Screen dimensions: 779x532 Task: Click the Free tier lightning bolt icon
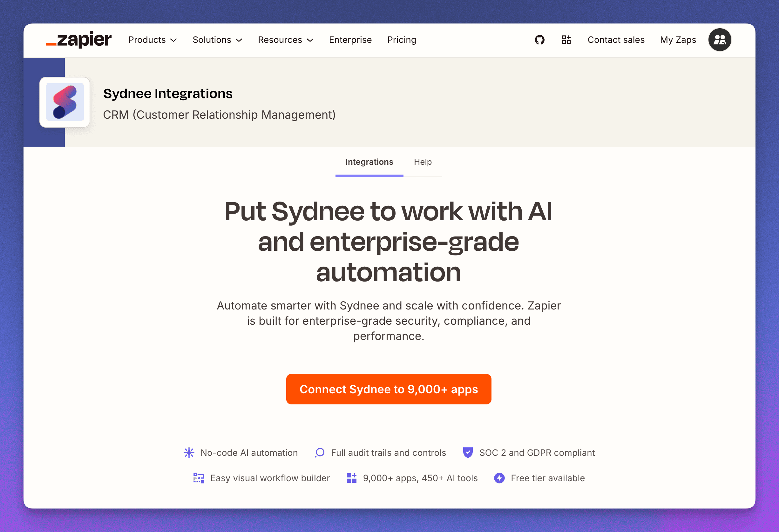coord(499,478)
